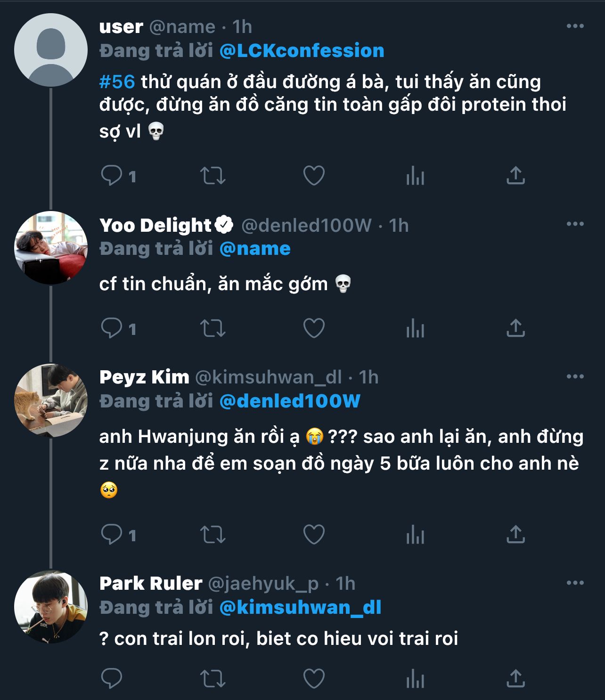Open Park Ruler's profile picture
The height and width of the screenshot is (700, 605).
(x=51, y=608)
